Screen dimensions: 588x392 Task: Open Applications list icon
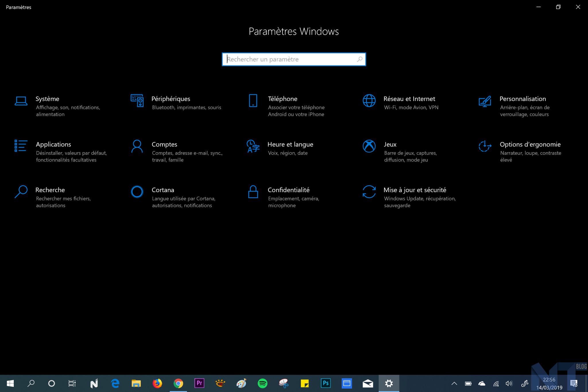[x=21, y=146]
